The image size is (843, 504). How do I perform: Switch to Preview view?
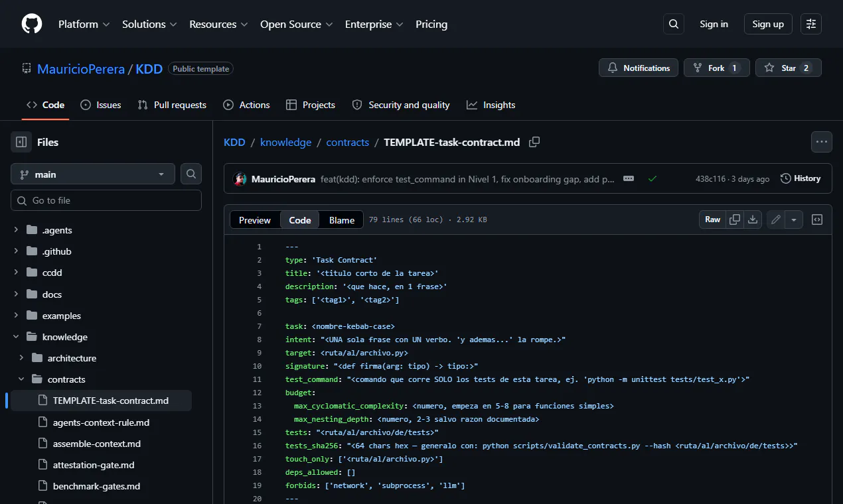(x=255, y=220)
